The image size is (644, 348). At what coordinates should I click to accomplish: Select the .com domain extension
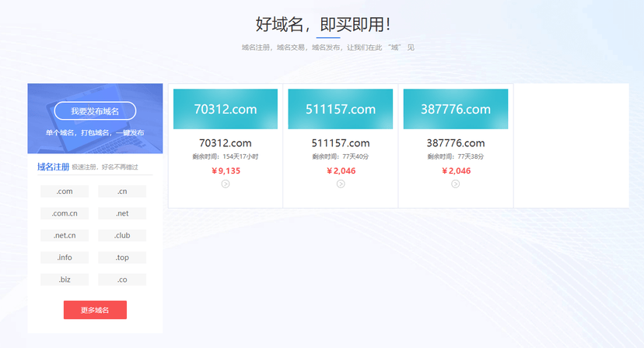point(65,192)
